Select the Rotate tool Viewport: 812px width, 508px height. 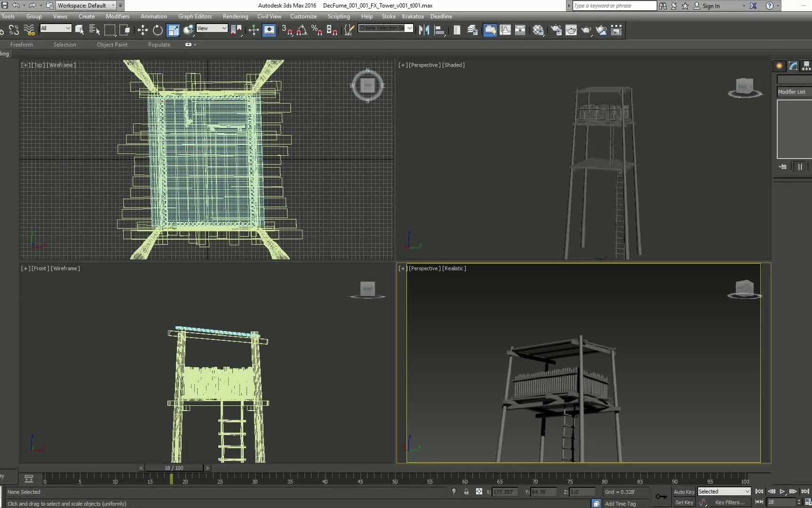(x=158, y=30)
